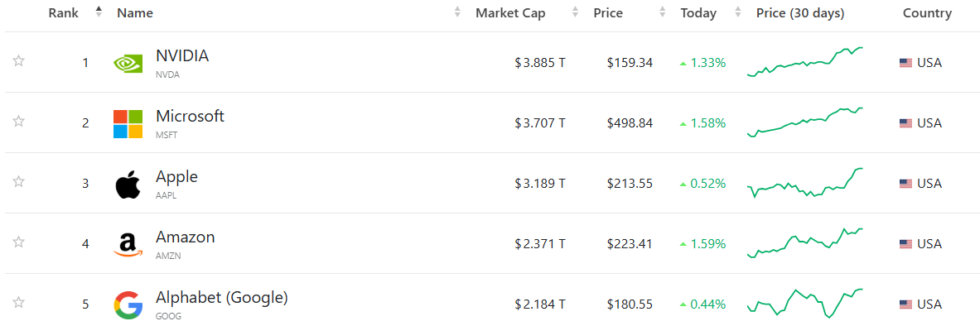Click the Microsoft four-square logo
The width and height of the screenshot is (980, 326).
(128, 123)
